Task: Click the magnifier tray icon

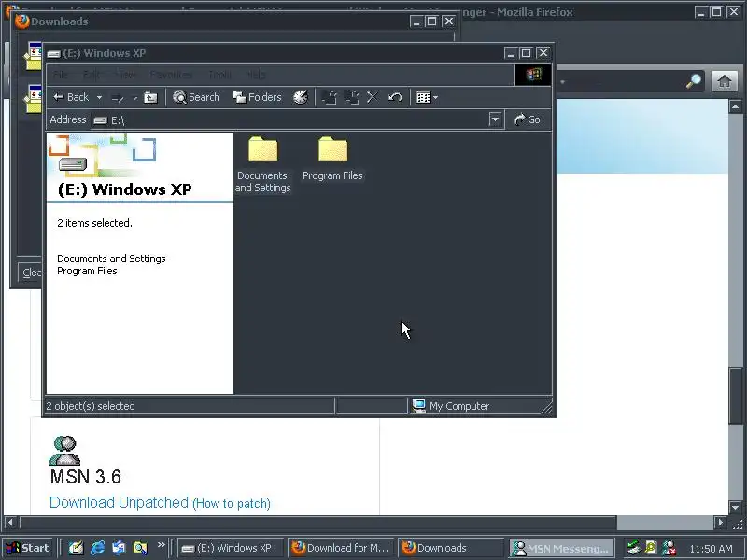Action: click(651, 548)
